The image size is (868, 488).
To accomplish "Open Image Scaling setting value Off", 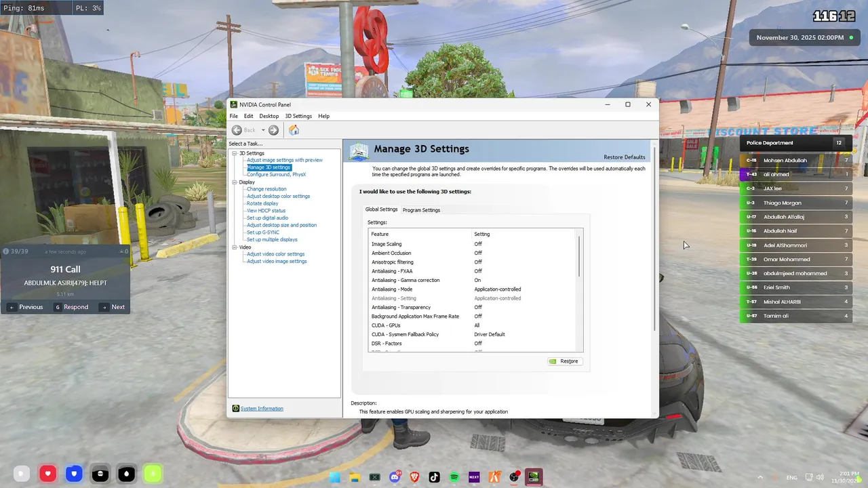I will click(478, 244).
